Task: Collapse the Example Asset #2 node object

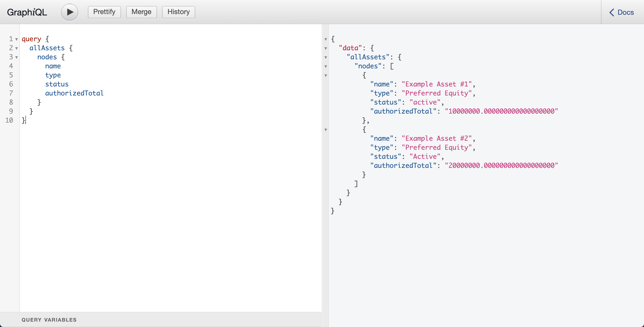Action: (326, 130)
